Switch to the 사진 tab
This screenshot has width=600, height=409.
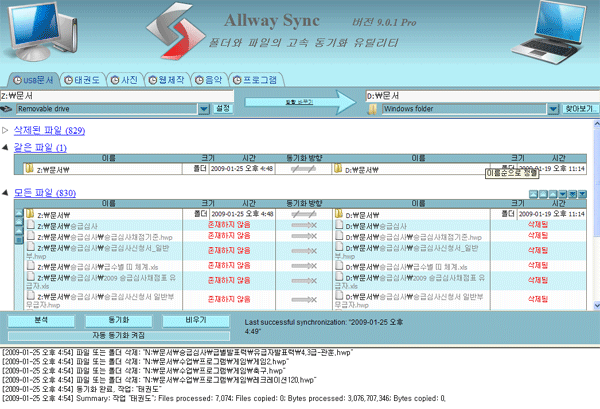pos(125,80)
